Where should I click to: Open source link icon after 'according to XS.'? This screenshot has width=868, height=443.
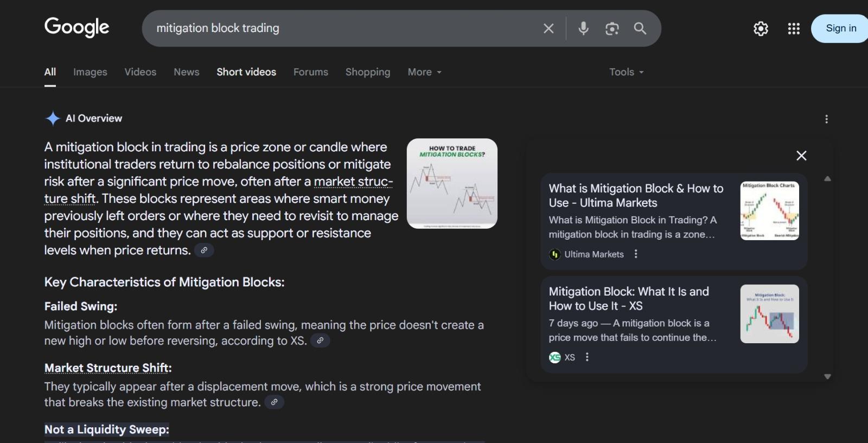pos(320,341)
